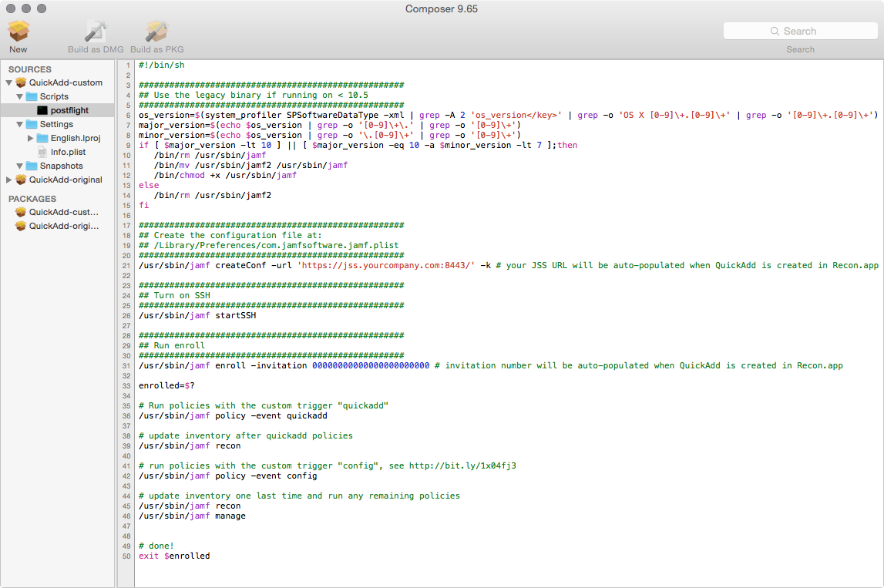Click '## Run enroll' comment
Screen dimensions: 884x588
tap(172, 346)
